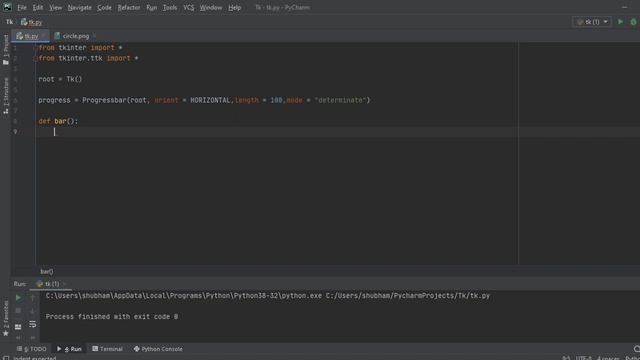Open the Edit menu

(x=38, y=7)
